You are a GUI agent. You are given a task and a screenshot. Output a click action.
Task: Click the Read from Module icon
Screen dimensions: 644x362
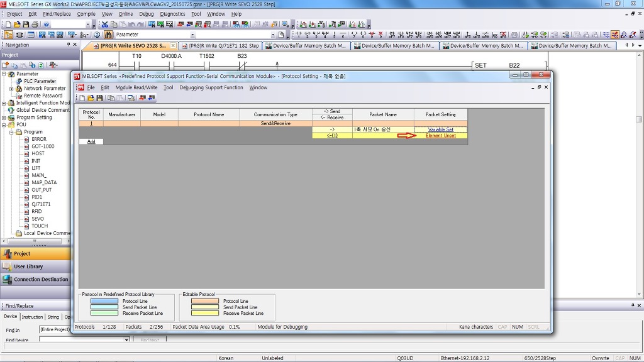click(x=152, y=98)
